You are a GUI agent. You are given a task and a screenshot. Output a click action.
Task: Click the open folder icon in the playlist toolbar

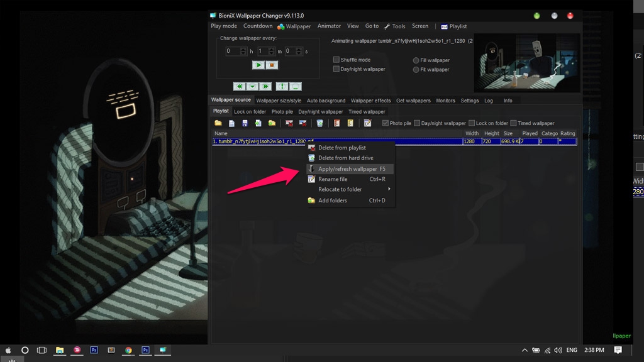tap(218, 123)
